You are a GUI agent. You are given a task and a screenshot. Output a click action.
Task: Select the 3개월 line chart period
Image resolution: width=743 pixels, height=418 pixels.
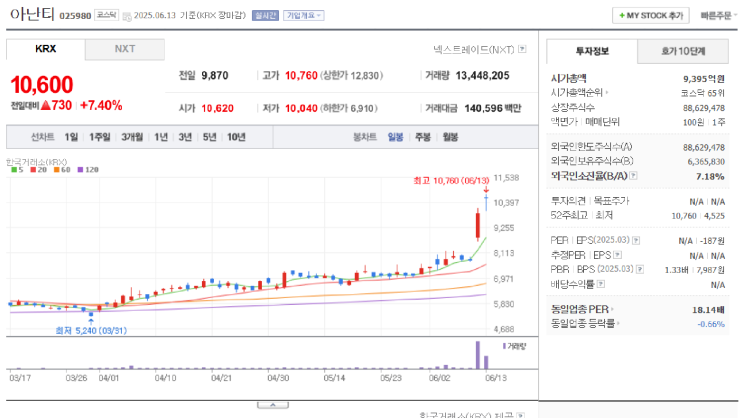(x=132, y=137)
